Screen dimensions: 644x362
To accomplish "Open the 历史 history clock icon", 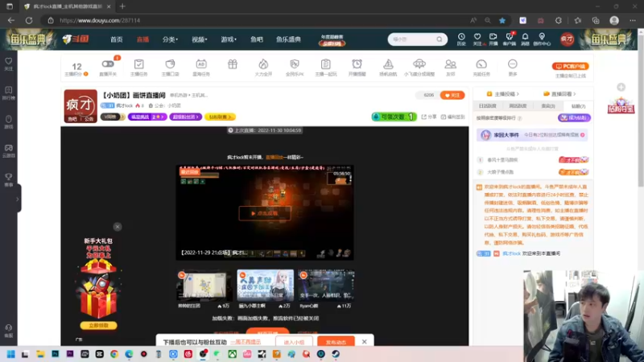I will pyautogui.click(x=461, y=37).
